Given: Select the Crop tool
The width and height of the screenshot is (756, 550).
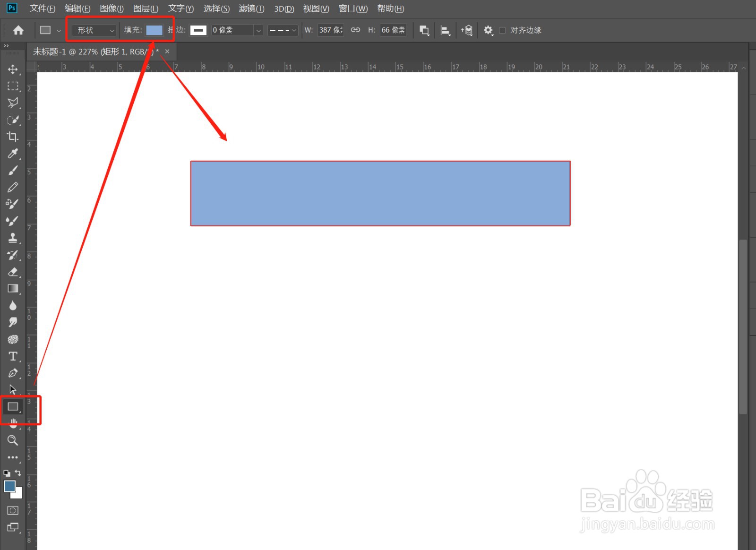Looking at the screenshot, I should (13, 137).
